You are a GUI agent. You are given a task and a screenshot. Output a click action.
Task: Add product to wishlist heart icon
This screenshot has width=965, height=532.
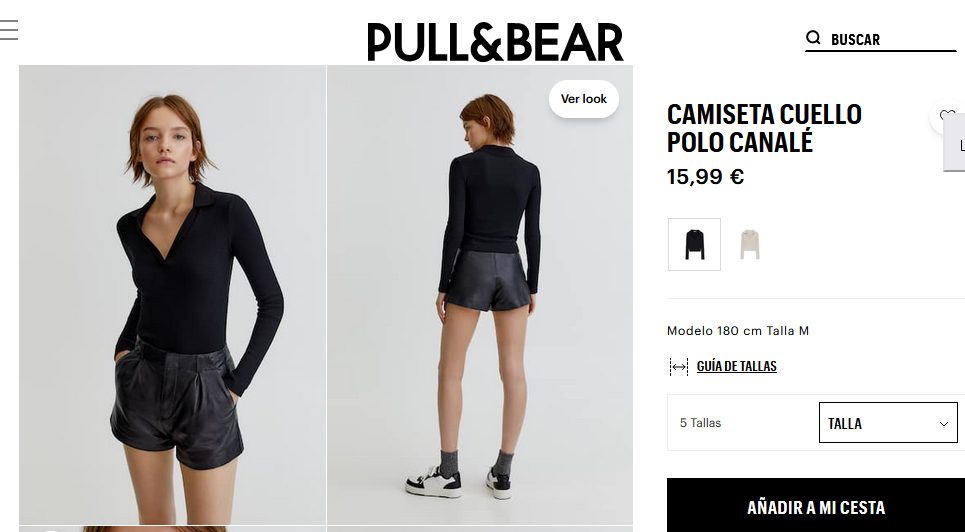click(948, 116)
